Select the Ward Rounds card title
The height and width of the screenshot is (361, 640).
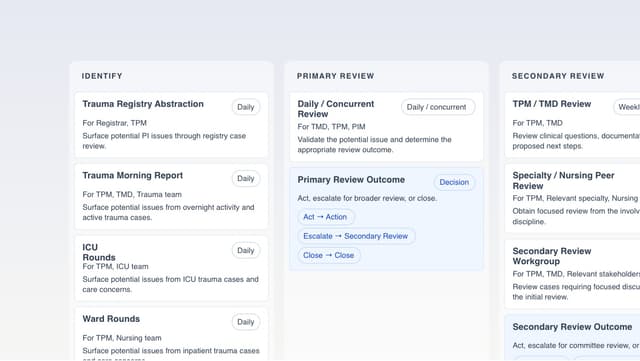(111, 319)
